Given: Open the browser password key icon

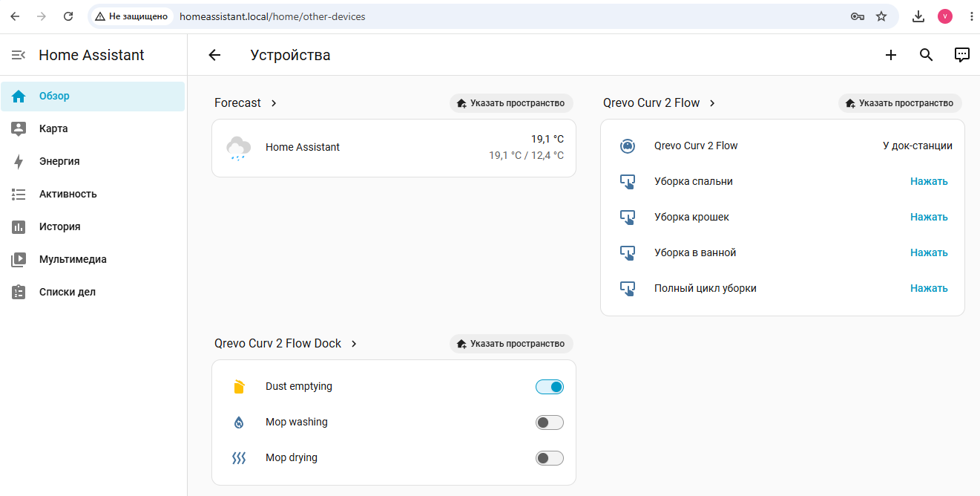Looking at the screenshot, I should (x=858, y=16).
